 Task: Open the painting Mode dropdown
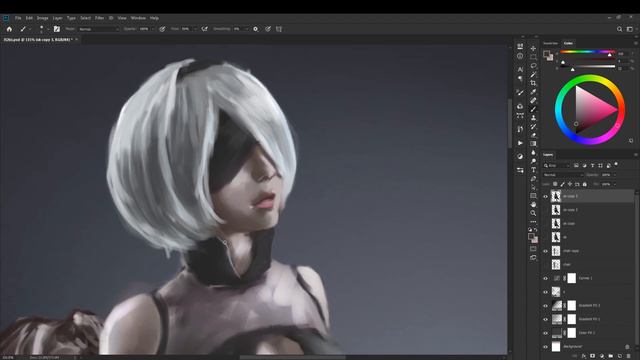99,29
